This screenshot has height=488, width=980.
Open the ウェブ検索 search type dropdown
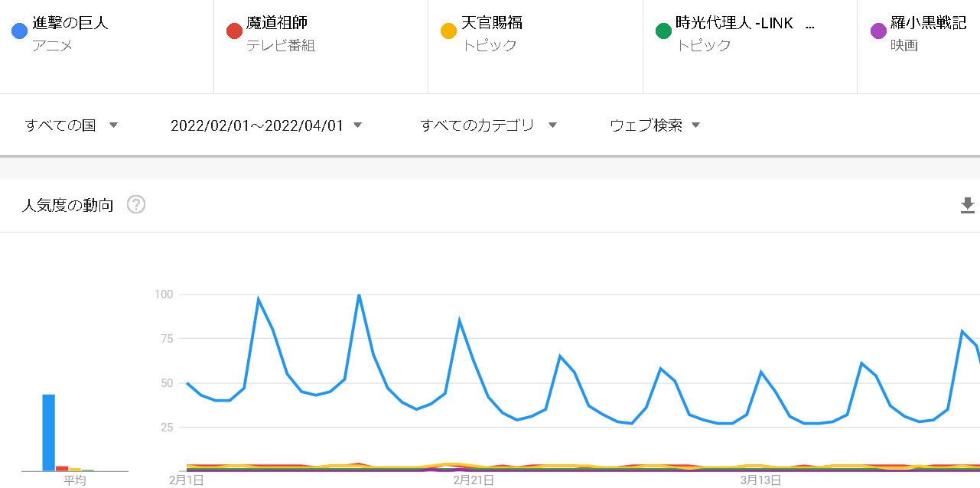tap(655, 125)
